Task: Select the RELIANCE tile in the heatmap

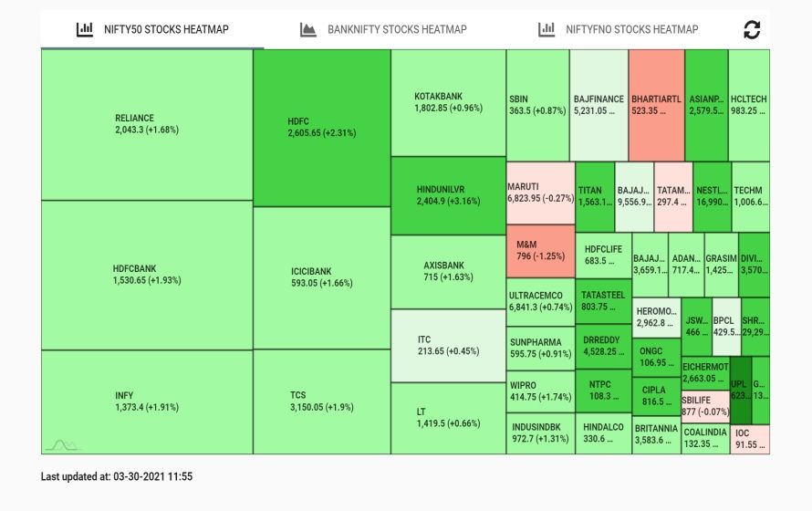Action: [x=147, y=124]
